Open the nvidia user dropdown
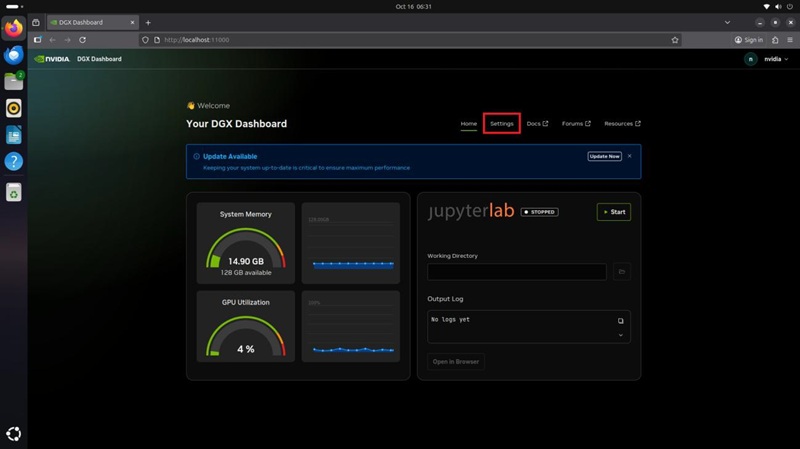 tap(776, 59)
